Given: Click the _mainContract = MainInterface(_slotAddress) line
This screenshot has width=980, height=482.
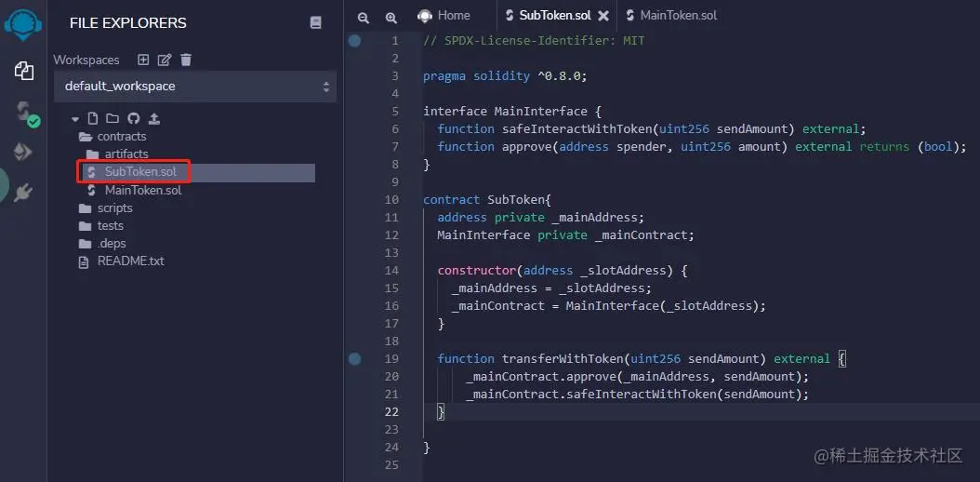Looking at the screenshot, I should pos(608,306).
